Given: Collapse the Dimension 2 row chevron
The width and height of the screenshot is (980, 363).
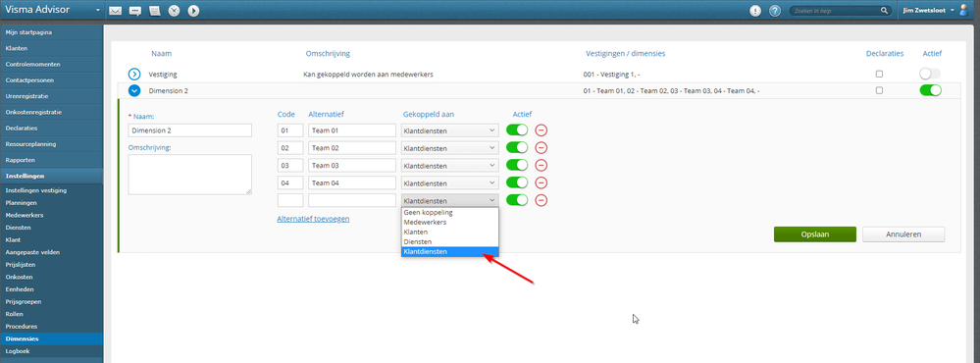Looking at the screenshot, I should coord(134,90).
